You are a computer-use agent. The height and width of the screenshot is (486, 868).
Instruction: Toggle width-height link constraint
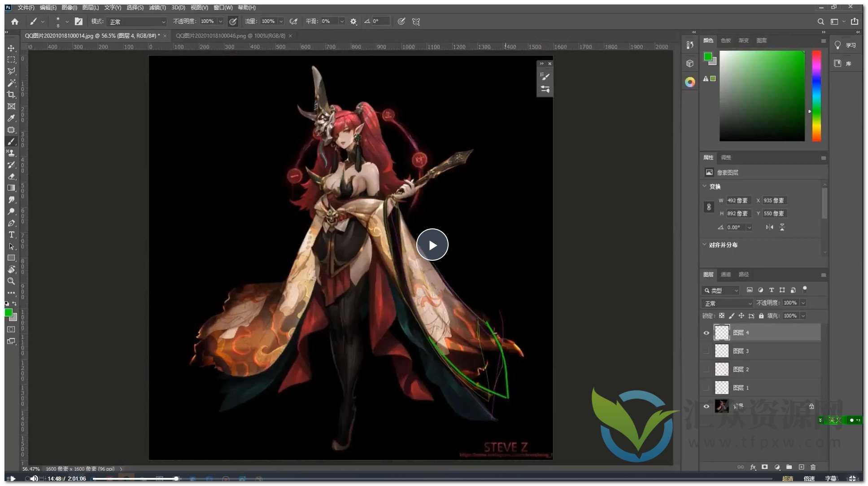(x=709, y=207)
